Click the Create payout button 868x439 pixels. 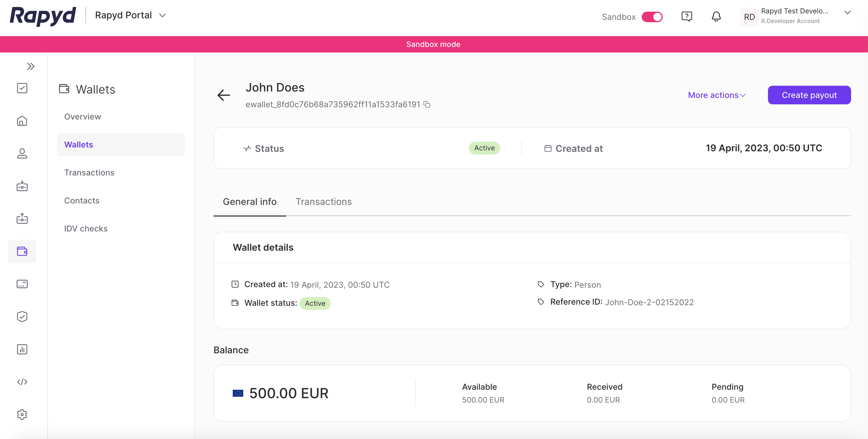[x=809, y=95]
